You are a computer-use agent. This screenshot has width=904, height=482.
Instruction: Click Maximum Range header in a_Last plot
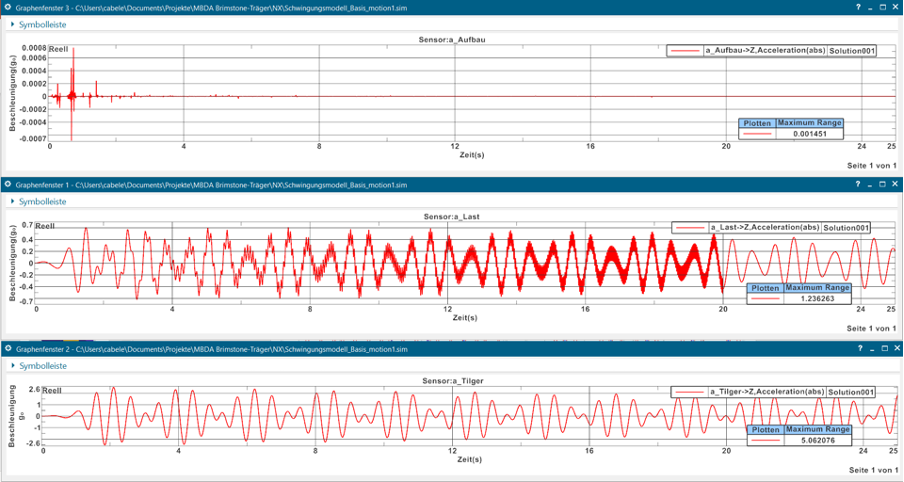816,288
